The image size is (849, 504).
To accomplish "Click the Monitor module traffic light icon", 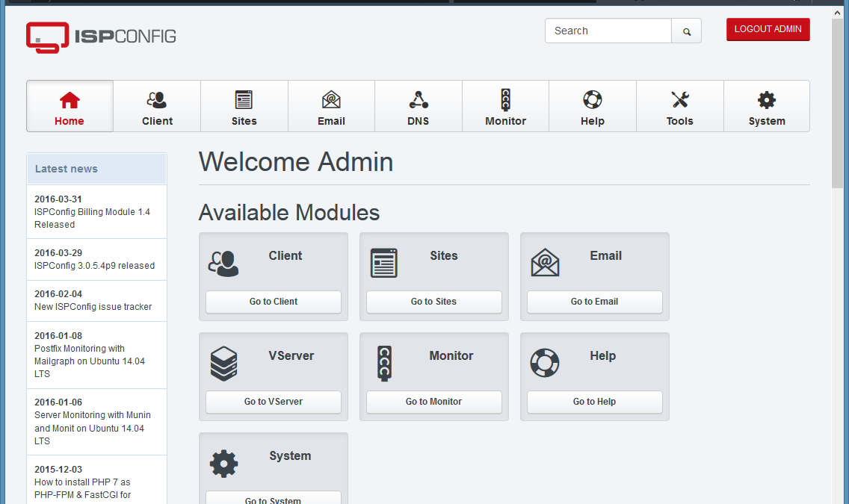I will click(384, 364).
